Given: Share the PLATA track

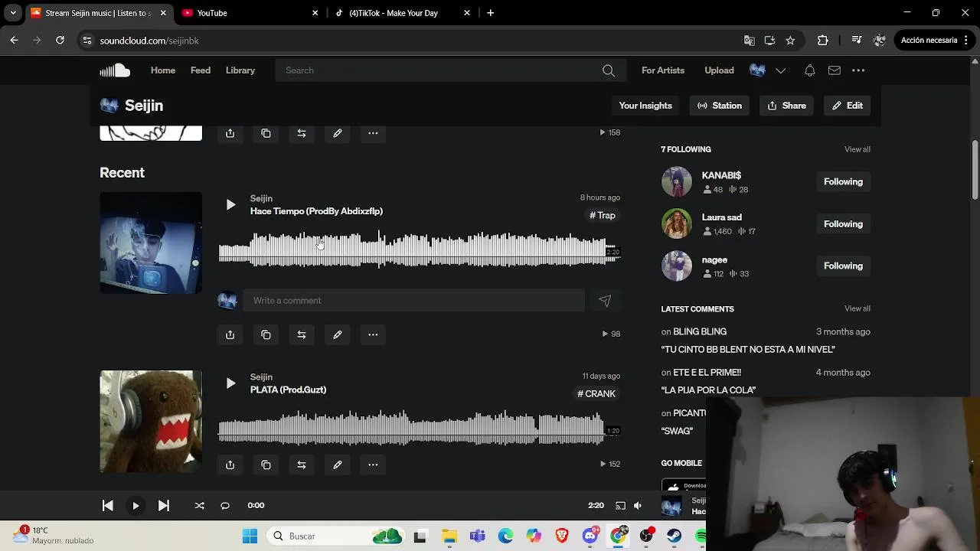Looking at the screenshot, I should (x=230, y=465).
